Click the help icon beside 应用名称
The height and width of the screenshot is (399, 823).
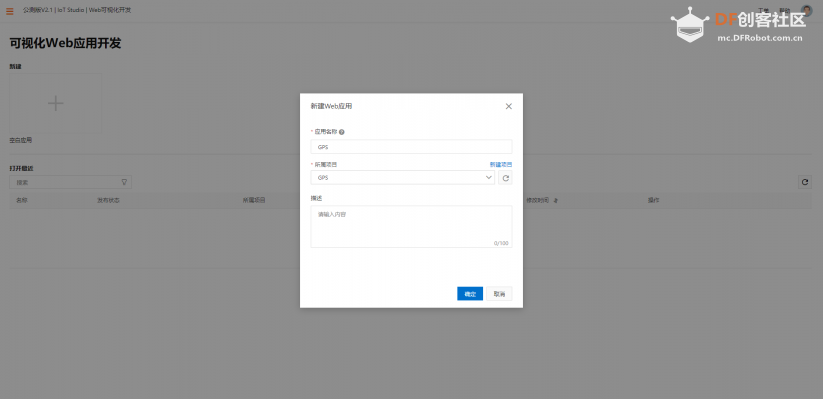coord(342,132)
